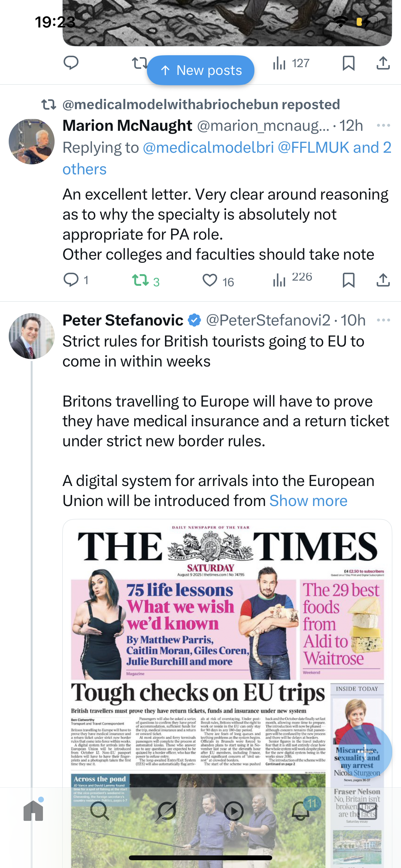Go to the Home tab
Viewport: 401px width, 868px height.
coord(33,811)
